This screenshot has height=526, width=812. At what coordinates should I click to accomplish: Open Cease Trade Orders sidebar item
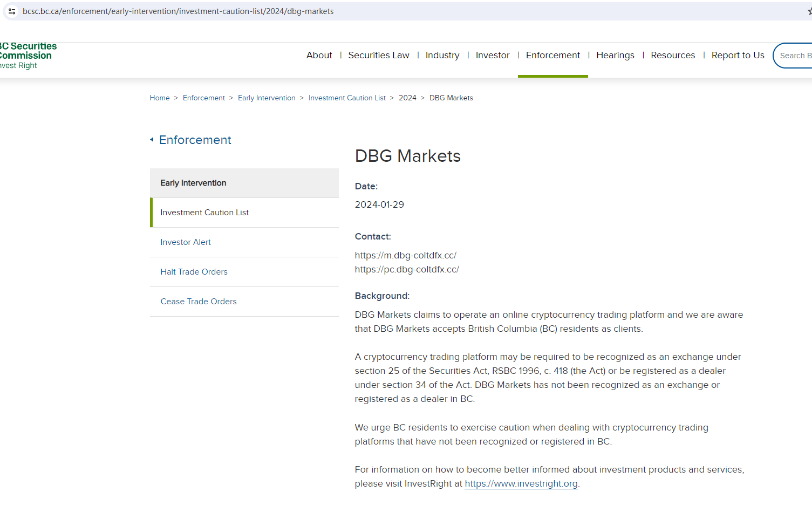click(199, 302)
